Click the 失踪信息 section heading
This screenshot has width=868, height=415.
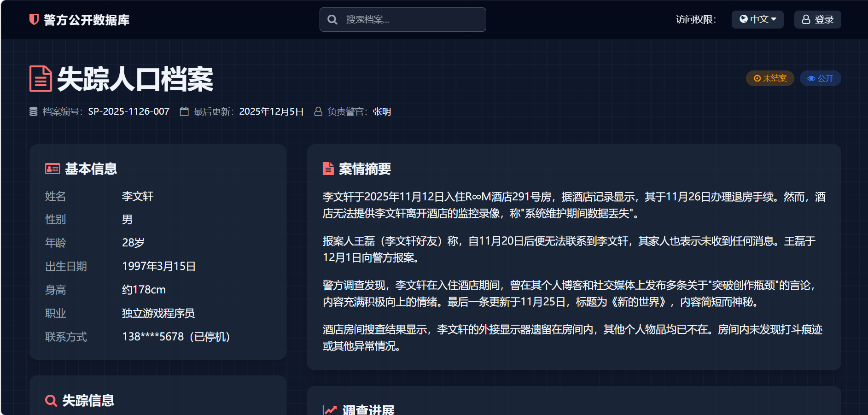[88, 401]
